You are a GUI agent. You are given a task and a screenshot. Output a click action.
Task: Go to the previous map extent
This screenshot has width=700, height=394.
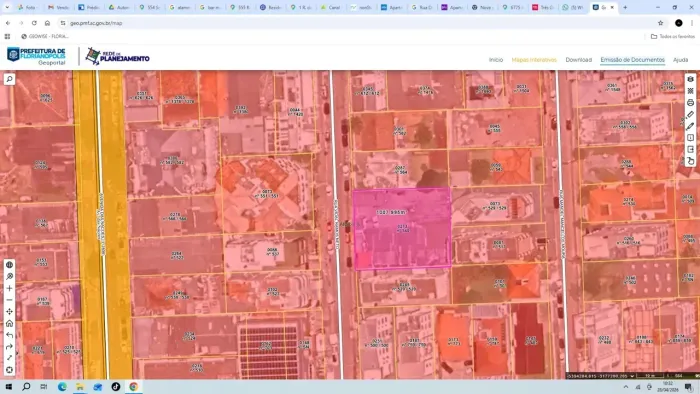click(x=9, y=335)
